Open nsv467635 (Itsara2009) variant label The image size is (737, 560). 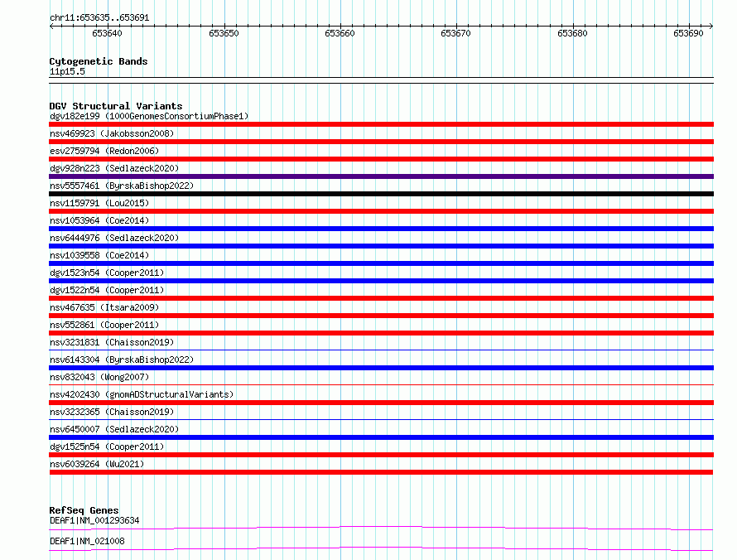(x=104, y=307)
